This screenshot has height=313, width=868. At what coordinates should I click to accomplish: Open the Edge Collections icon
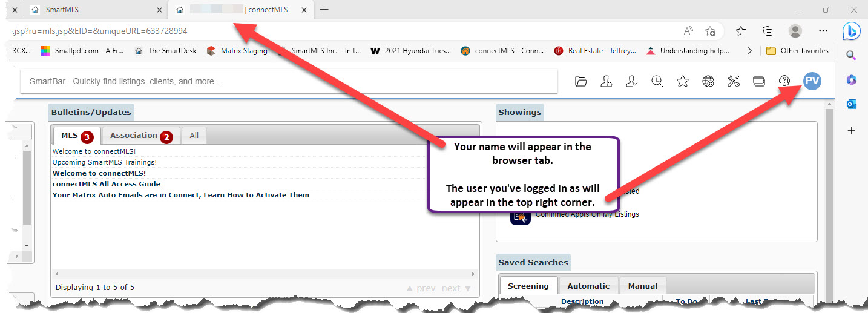(768, 31)
